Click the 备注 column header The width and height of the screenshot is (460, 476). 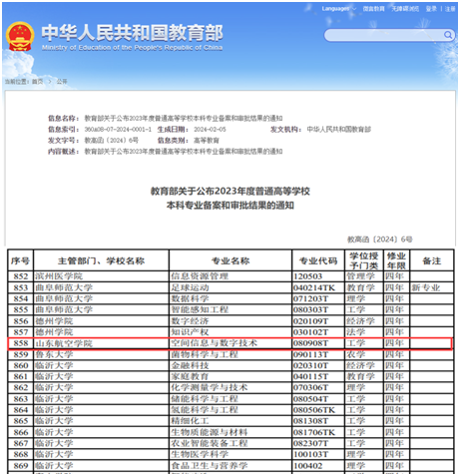pos(432,260)
